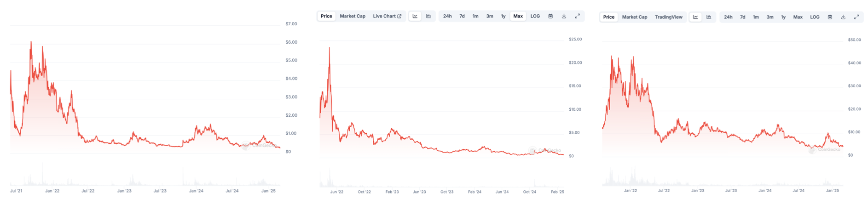Toggle LOG scale in the Live Chart toolbar
This screenshot has width=868, height=204.
(x=535, y=16)
